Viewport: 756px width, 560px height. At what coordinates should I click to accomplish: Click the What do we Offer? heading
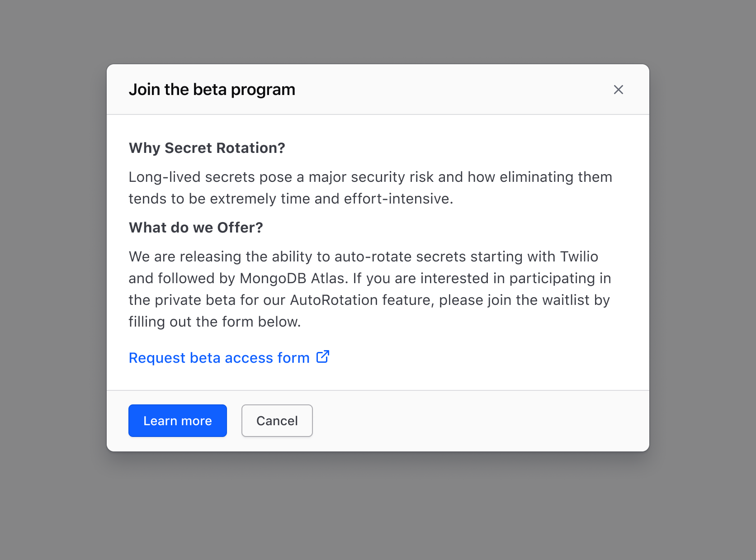point(195,228)
